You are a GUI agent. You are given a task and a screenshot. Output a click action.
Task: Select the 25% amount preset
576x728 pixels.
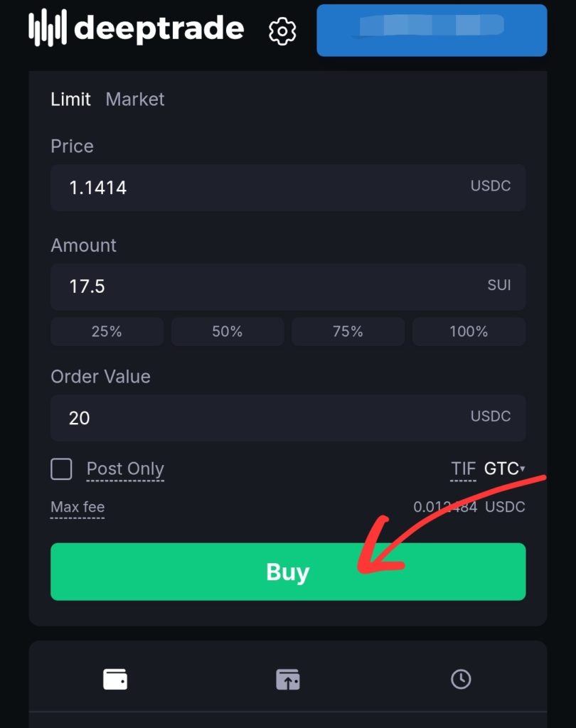[107, 331]
